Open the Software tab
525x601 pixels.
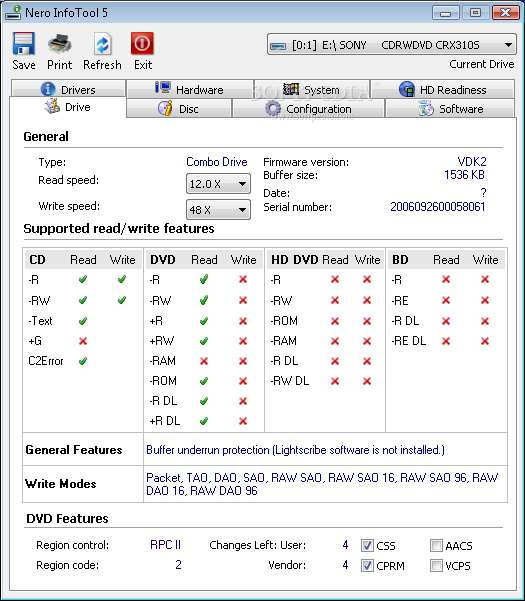(450, 108)
